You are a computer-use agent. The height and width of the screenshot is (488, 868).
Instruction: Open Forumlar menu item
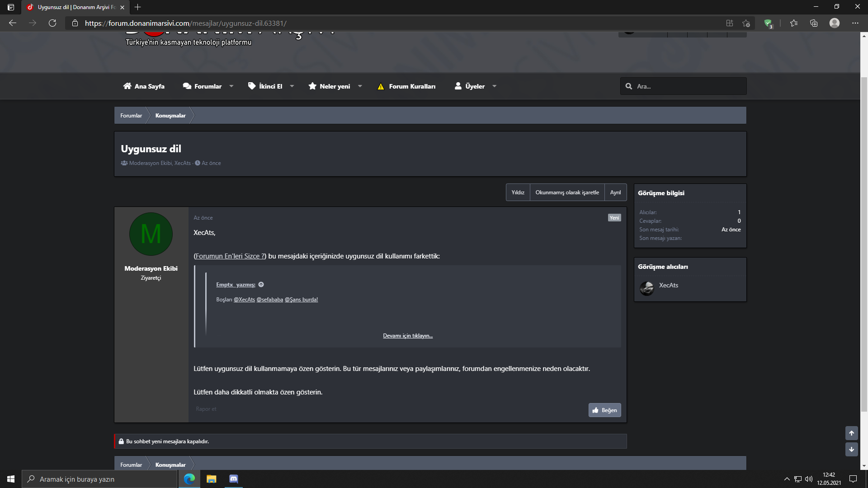coord(202,86)
